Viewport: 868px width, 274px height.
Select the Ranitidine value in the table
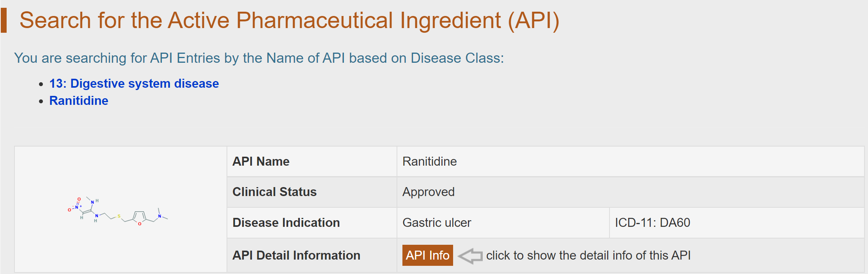pyautogui.click(x=429, y=161)
